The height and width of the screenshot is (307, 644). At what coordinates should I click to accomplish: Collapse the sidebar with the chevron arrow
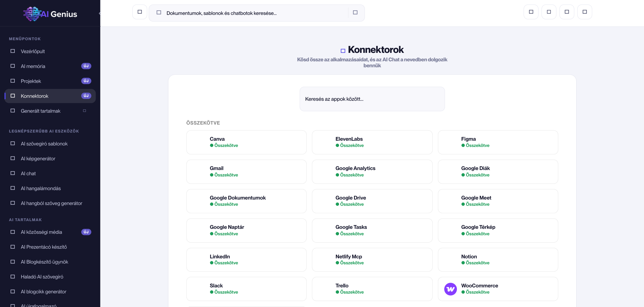click(x=99, y=13)
